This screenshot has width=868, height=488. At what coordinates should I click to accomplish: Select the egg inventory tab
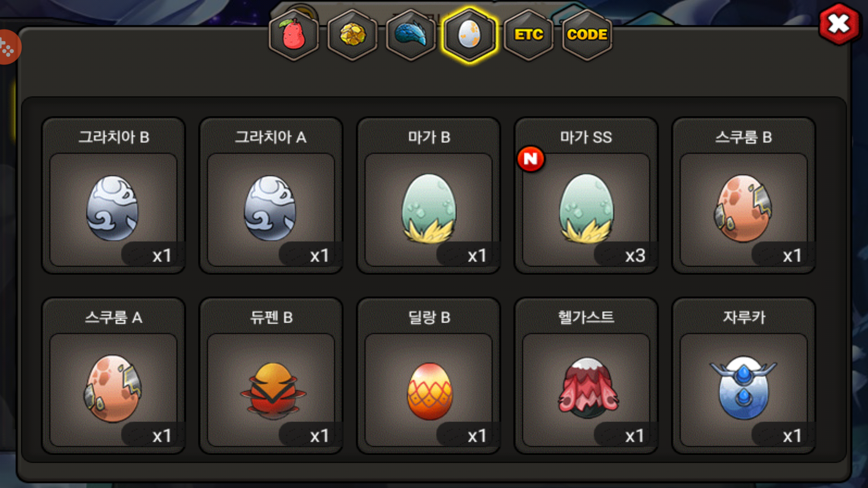click(470, 35)
